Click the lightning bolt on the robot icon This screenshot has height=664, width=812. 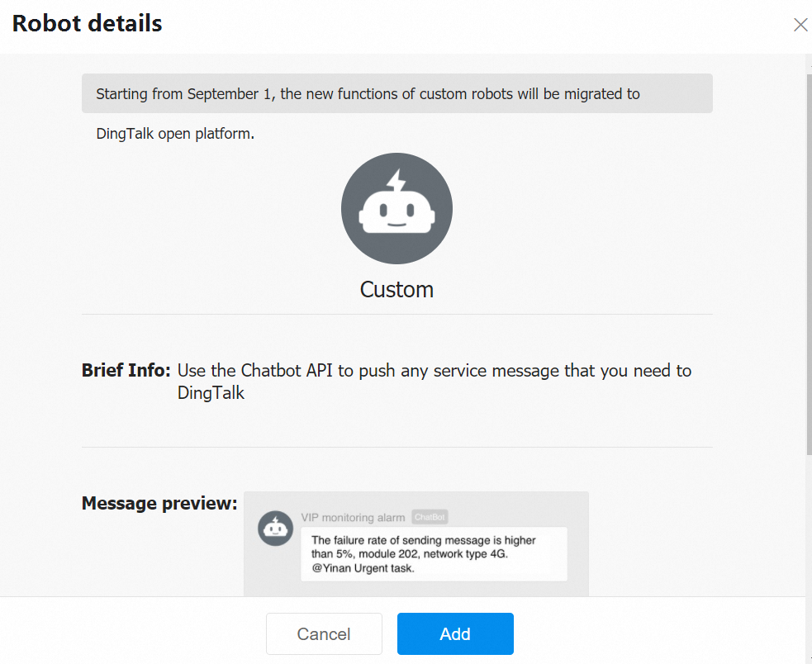[397, 180]
